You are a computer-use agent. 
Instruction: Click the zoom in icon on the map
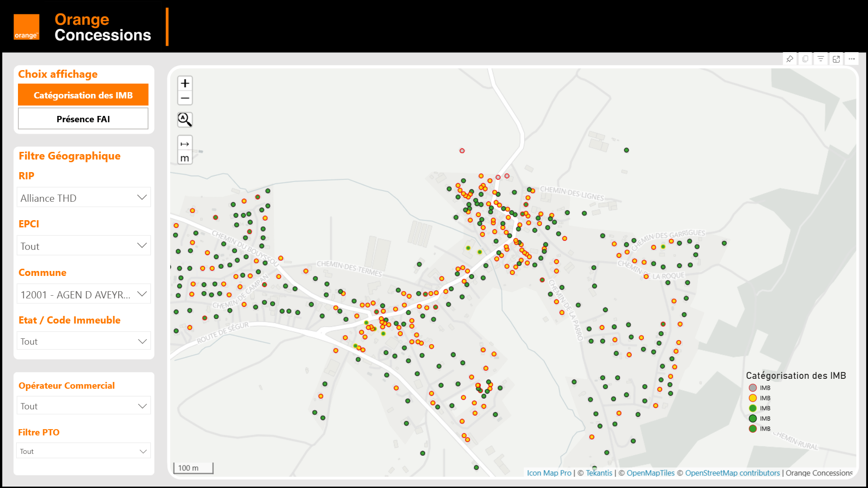click(x=185, y=83)
